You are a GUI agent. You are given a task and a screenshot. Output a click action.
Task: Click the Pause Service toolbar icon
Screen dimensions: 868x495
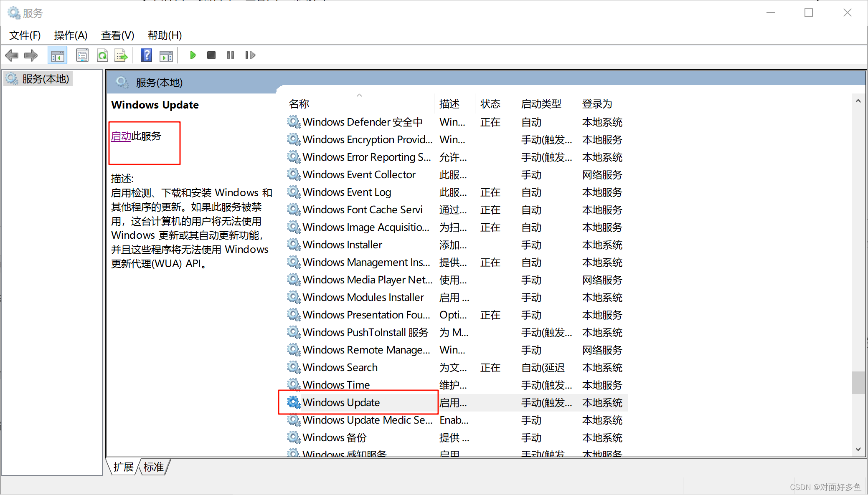click(x=230, y=55)
